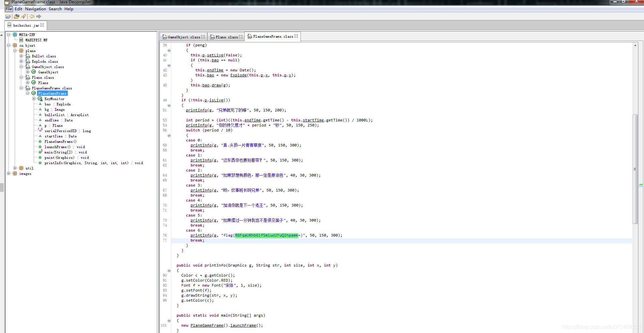
Task: Follow printInfo link on line 51
Action: (196, 110)
